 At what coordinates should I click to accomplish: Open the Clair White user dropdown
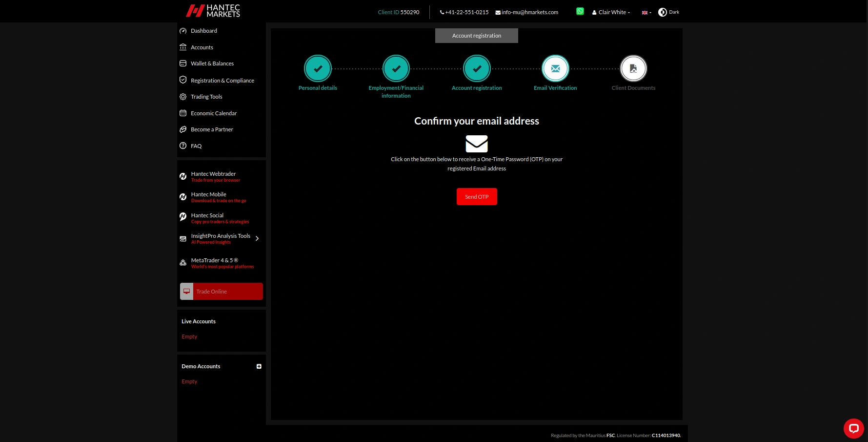point(611,12)
